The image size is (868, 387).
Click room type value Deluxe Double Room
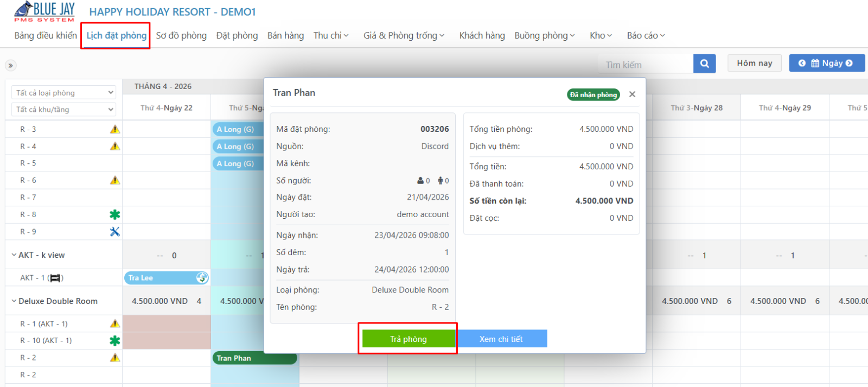point(410,290)
